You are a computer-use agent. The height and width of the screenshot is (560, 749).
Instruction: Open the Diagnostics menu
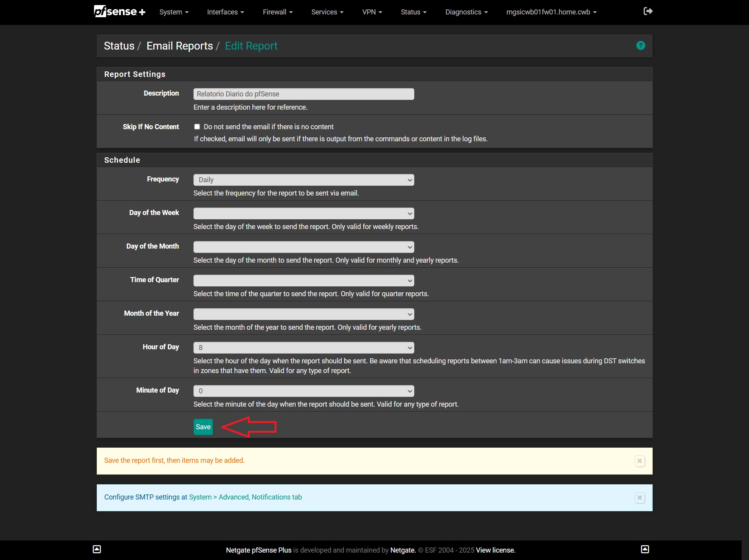467,12
